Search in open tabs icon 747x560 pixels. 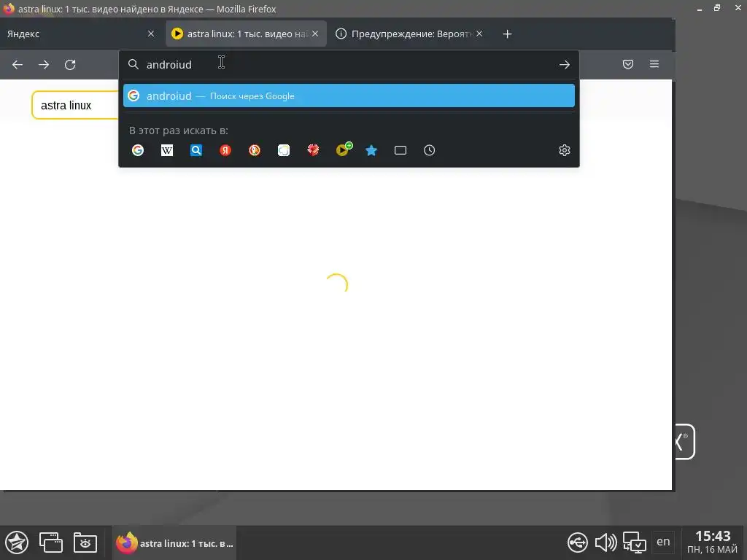click(400, 150)
